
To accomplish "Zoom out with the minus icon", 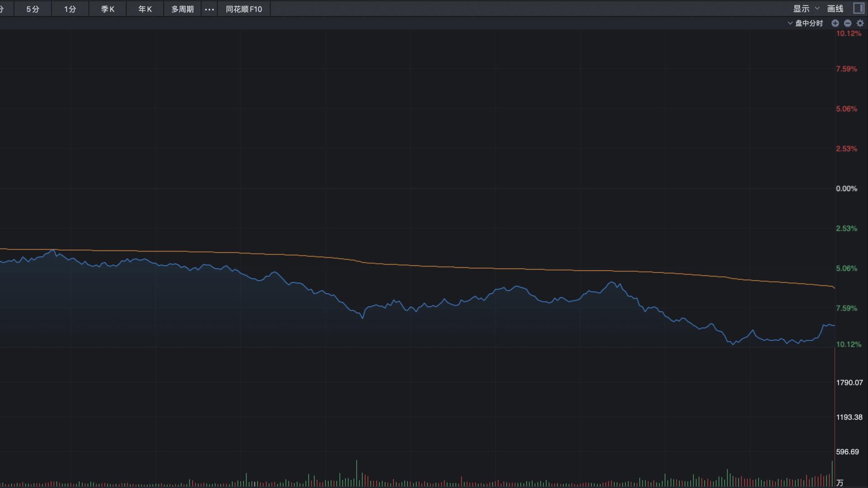I will [848, 23].
